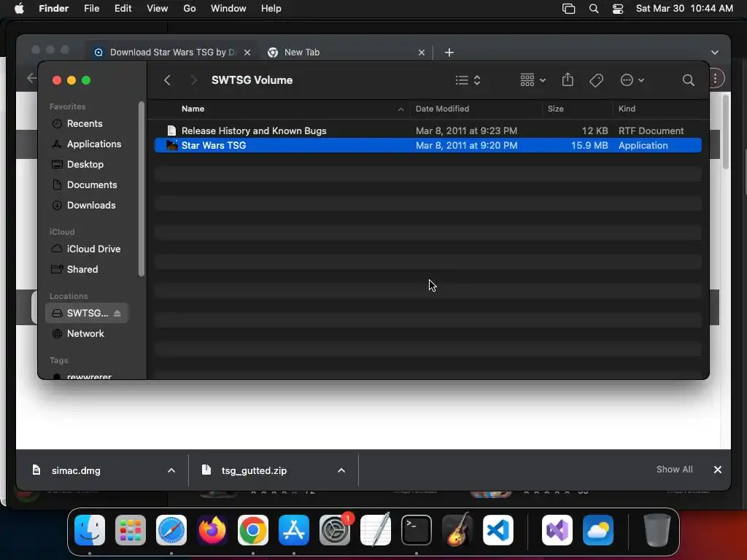Expand options for the tsg_gutted.zip download
This screenshot has height=560, width=747.
(x=341, y=470)
